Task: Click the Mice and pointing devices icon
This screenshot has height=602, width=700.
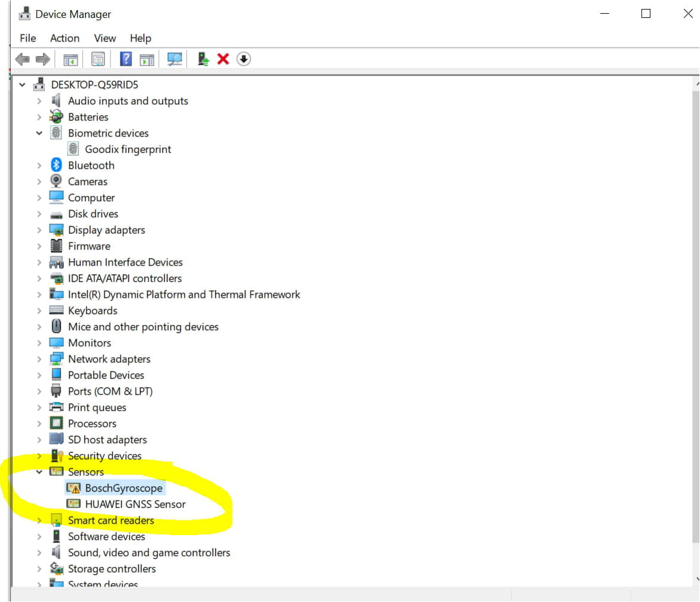Action: click(x=56, y=326)
